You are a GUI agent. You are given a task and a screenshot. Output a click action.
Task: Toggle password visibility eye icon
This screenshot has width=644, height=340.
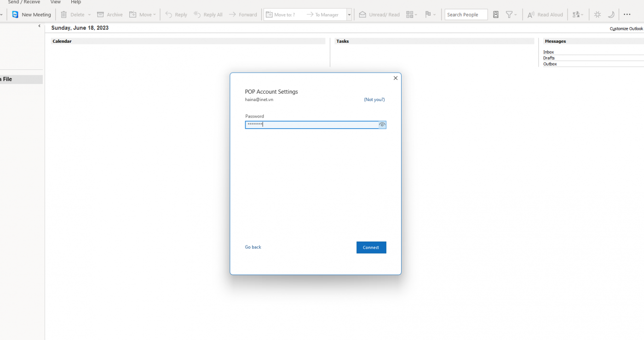[x=382, y=125]
